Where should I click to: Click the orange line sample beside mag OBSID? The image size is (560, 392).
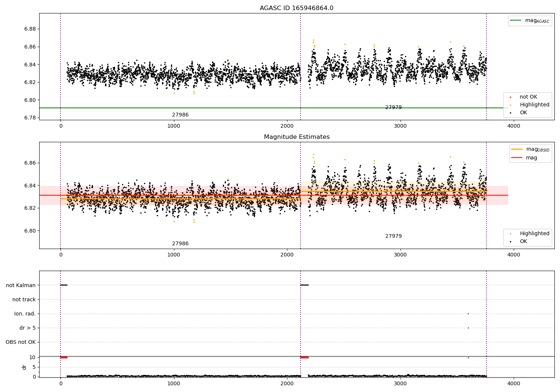[517, 149]
